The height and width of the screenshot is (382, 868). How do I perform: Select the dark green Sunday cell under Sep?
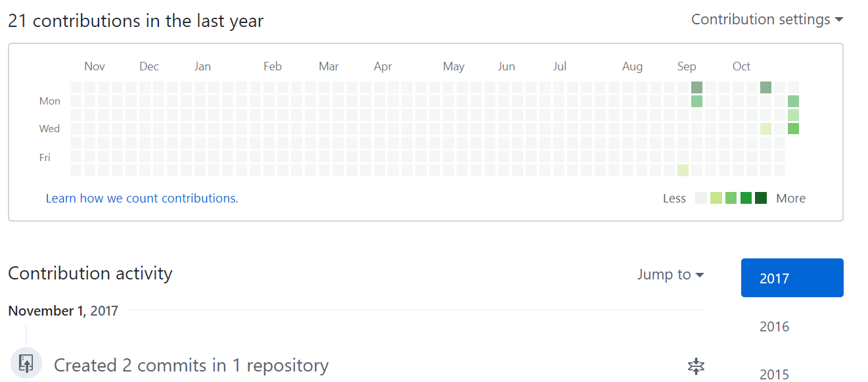pos(697,87)
